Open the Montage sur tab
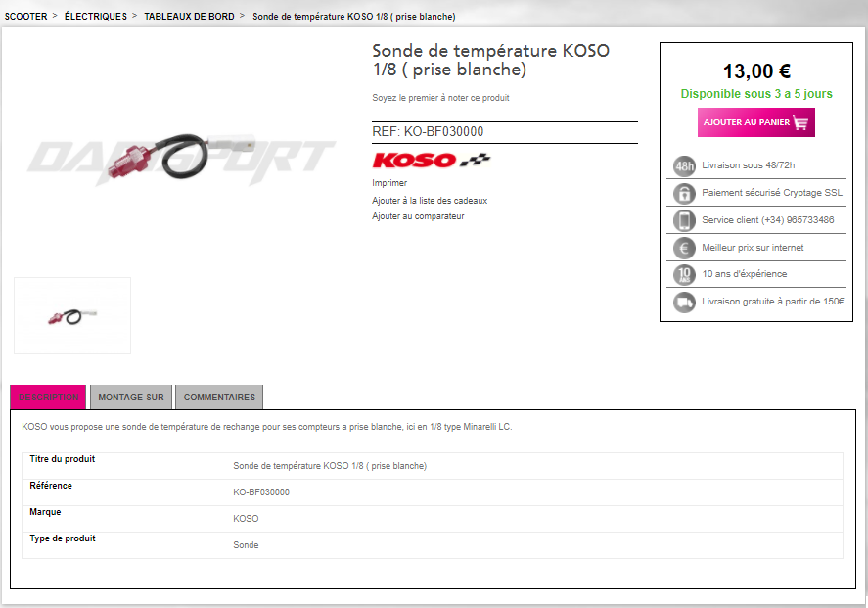The height and width of the screenshot is (608, 868). [x=131, y=398]
